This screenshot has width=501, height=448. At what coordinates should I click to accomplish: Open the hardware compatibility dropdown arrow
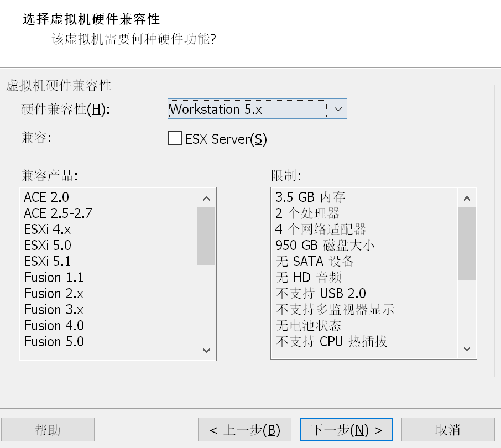click(338, 109)
